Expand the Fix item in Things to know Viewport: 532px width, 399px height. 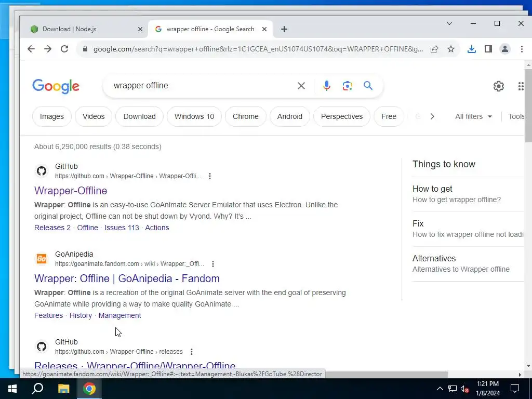pyautogui.click(x=468, y=229)
